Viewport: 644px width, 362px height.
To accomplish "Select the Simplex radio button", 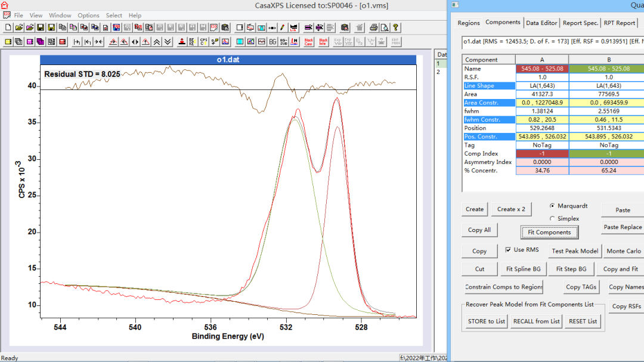I will [x=552, y=219].
